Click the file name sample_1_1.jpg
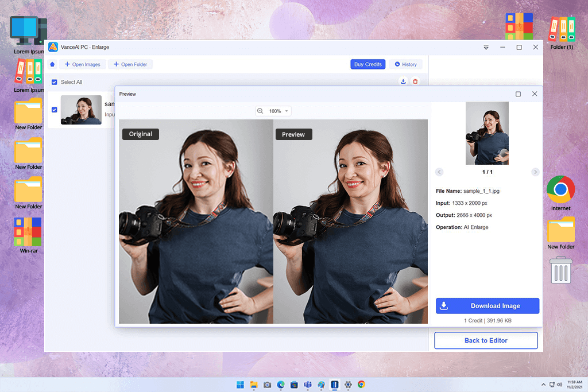588x392 pixels. 481,191
